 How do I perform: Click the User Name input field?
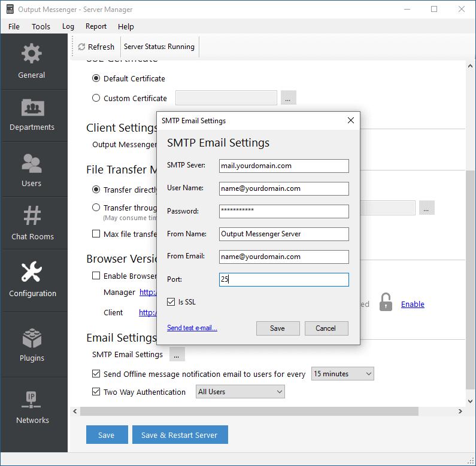tap(284, 188)
